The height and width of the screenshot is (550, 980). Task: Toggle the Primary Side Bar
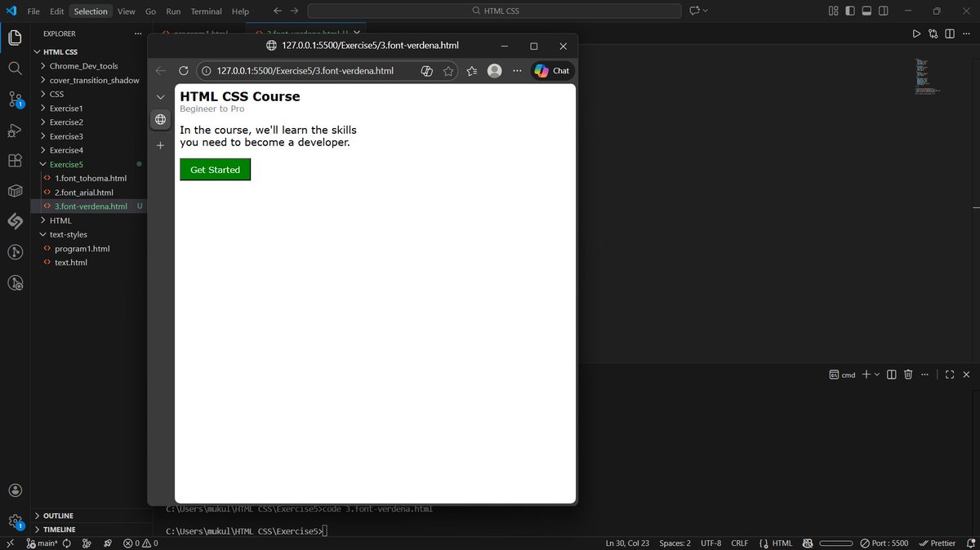tap(850, 11)
